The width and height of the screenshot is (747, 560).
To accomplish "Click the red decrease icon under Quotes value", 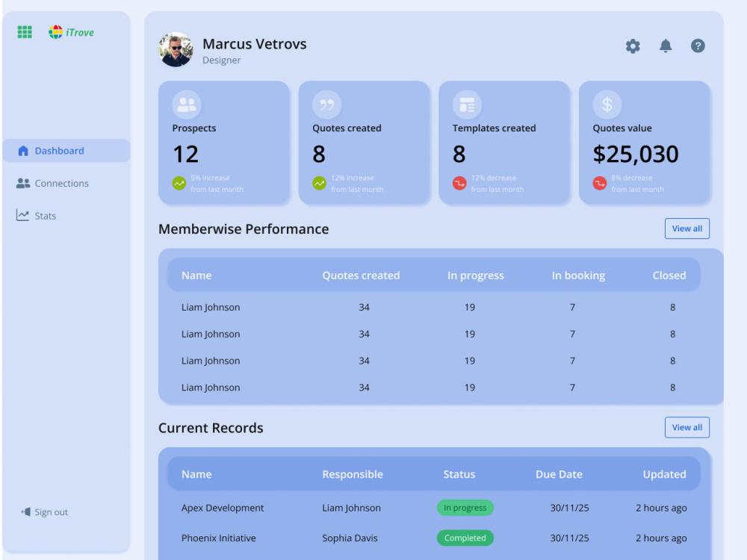I will click(599, 183).
